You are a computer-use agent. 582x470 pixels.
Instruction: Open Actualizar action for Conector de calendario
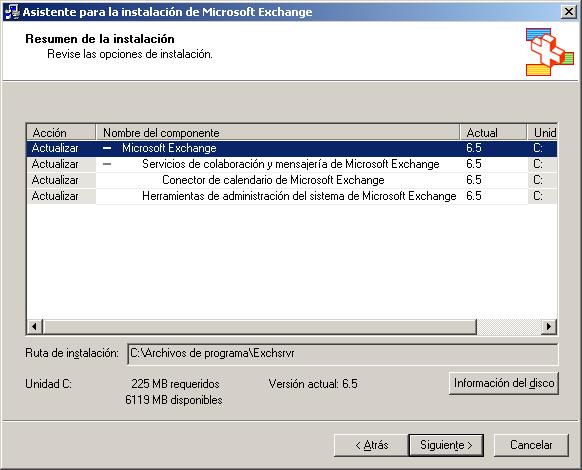click(55, 180)
